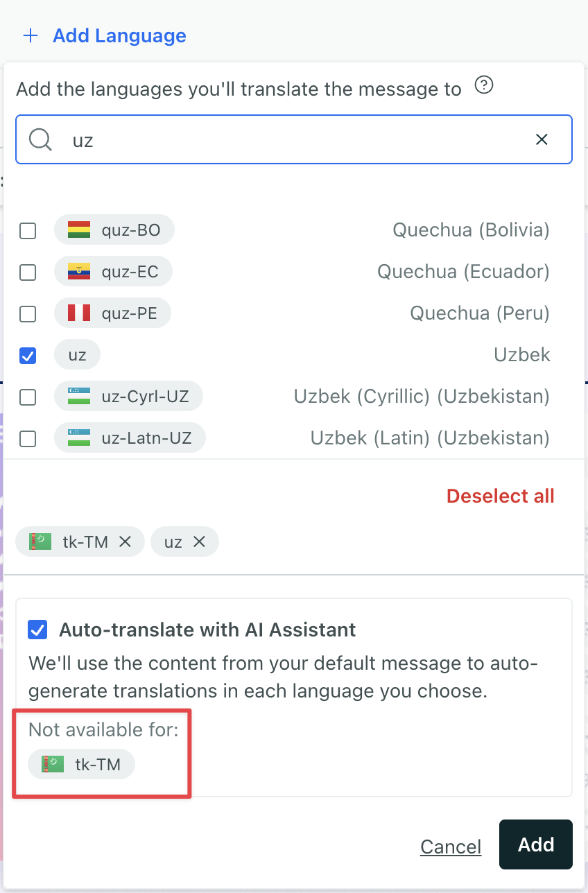Click the magnifier search icon
This screenshot has height=893, width=588.
pos(40,139)
